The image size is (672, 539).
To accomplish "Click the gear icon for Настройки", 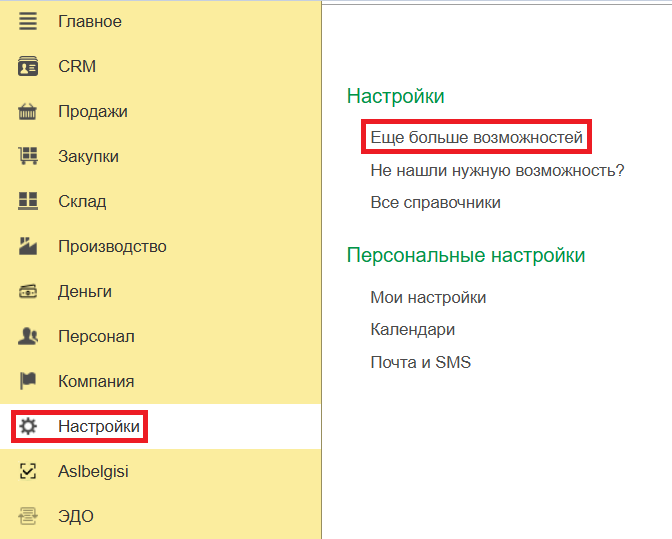I will pos(28,427).
